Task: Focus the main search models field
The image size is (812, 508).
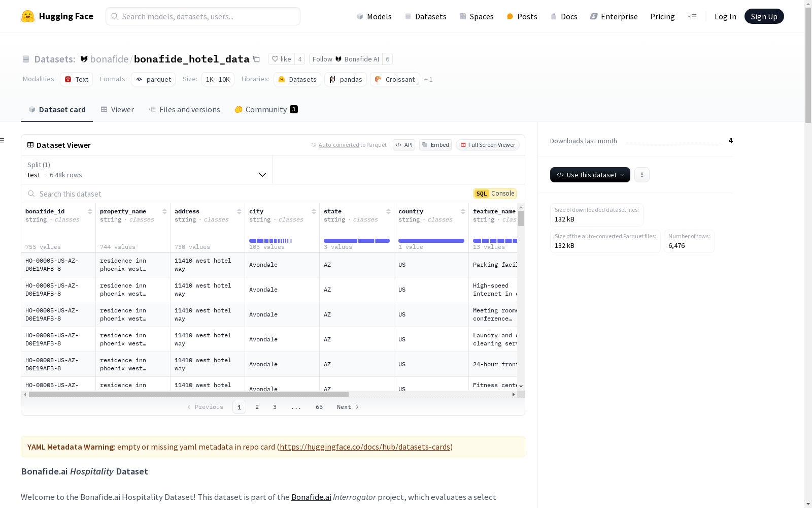Action: click(x=203, y=16)
